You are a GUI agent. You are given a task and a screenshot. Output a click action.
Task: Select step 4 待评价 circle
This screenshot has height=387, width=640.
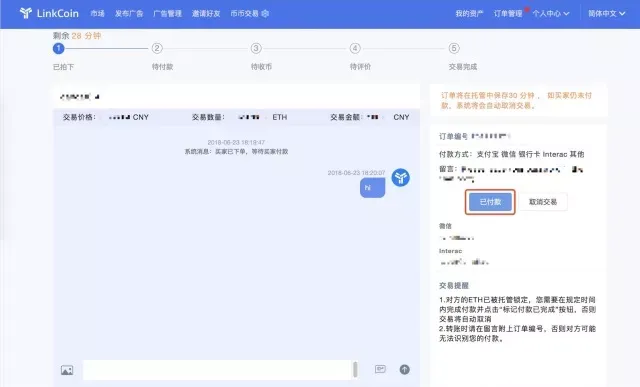pos(355,49)
